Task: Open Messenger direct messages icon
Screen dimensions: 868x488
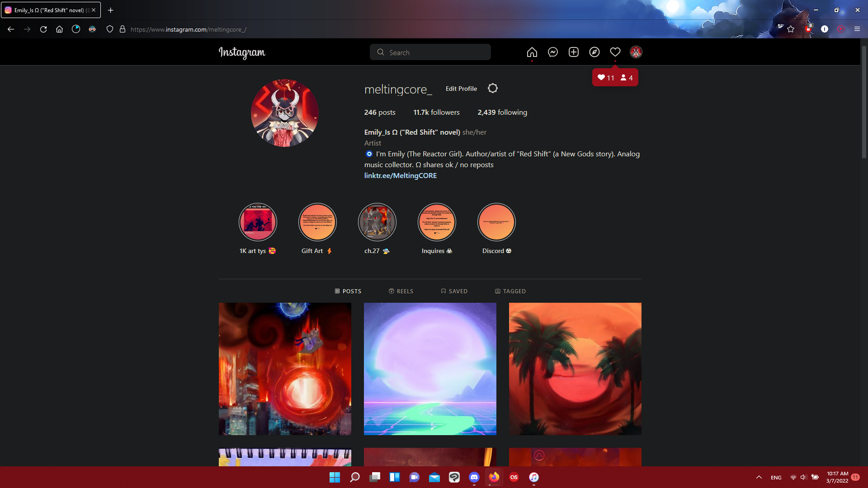Action: [552, 52]
